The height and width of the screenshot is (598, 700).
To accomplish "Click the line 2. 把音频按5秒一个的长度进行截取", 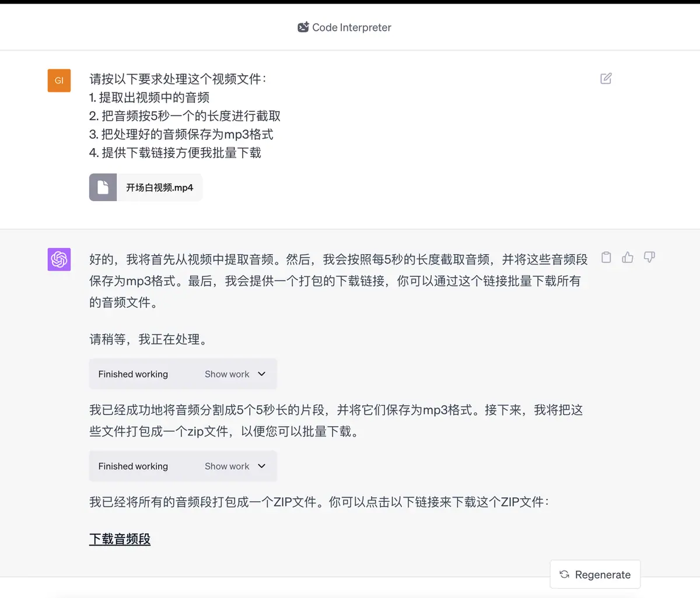I will (185, 116).
